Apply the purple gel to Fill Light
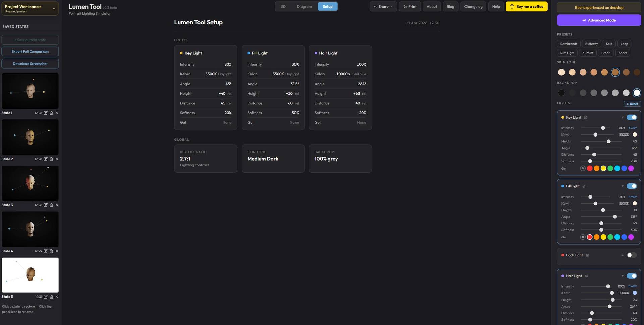Screen dimensions: 644x325 (631, 237)
